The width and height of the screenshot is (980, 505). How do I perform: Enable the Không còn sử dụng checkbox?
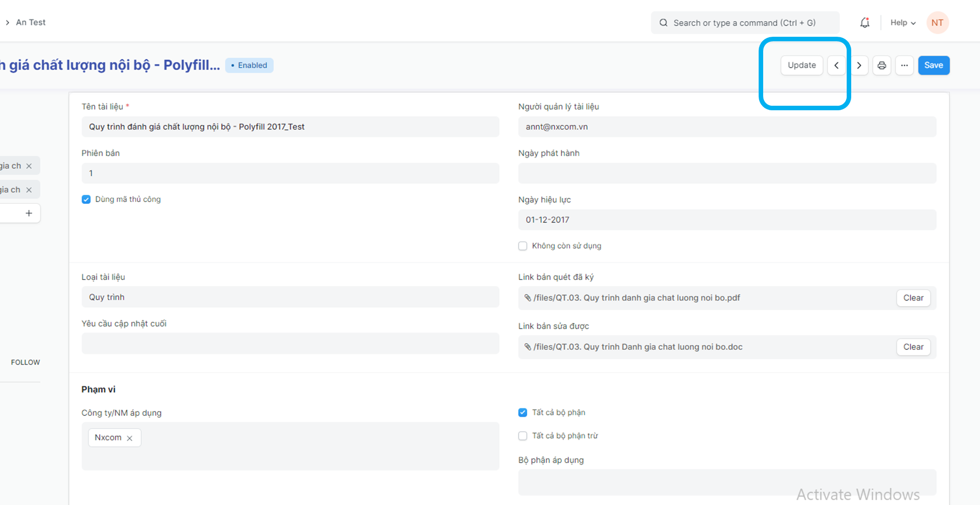coord(523,246)
